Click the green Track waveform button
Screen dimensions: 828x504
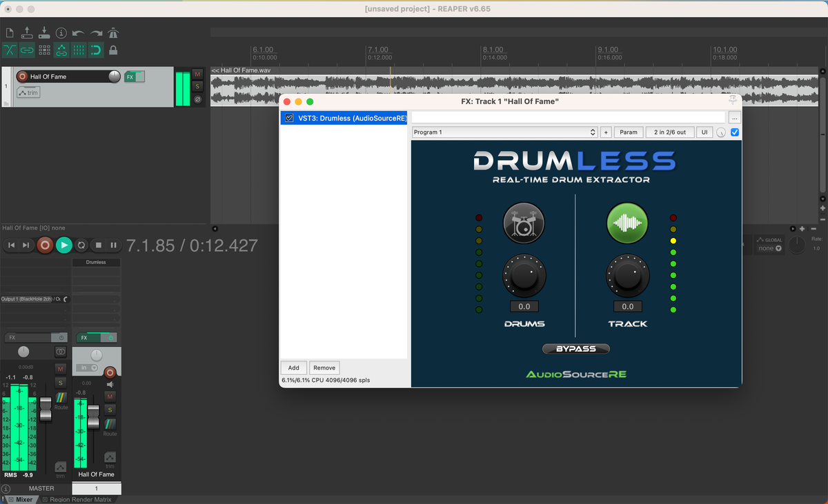(x=627, y=223)
